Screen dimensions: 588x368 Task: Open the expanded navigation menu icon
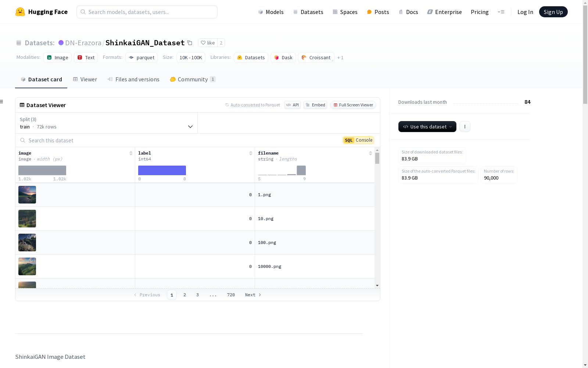click(x=501, y=12)
